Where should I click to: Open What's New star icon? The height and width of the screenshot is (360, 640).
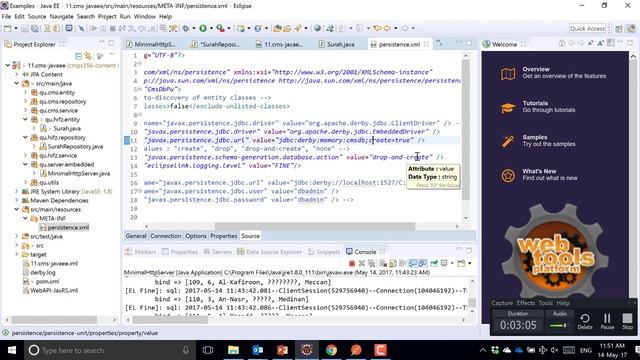tap(508, 176)
